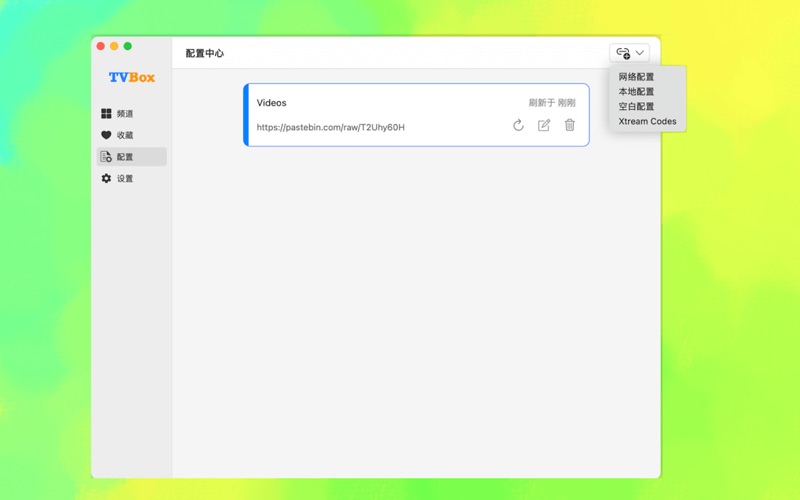
Task: Go to 收藏 favorites in sidebar
Action: pos(132,135)
